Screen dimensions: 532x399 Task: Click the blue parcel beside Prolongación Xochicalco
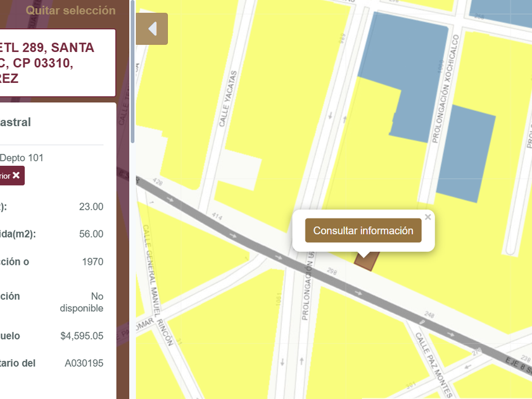(465, 155)
